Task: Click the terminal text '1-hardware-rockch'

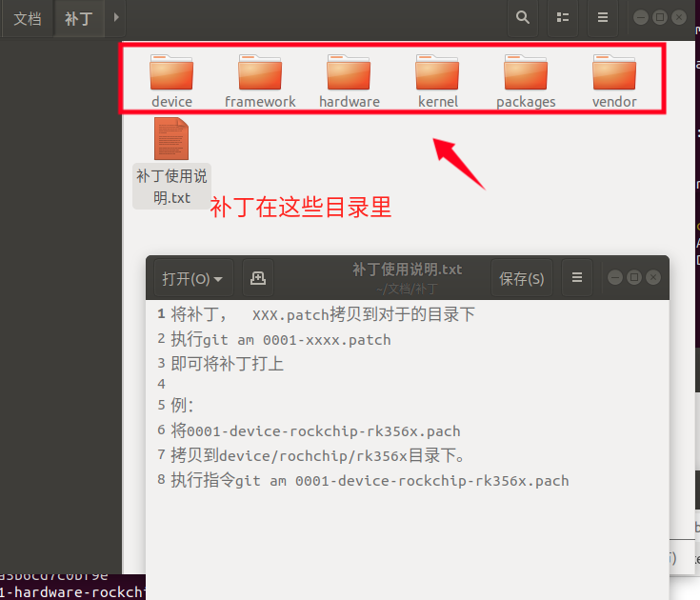Action: (72, 592)
